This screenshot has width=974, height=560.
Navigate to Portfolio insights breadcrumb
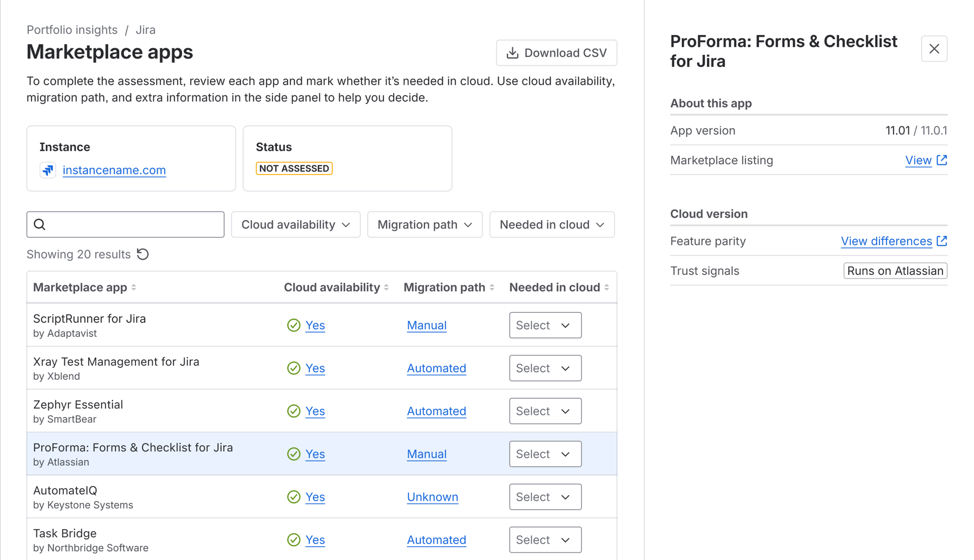click(72, 29)
